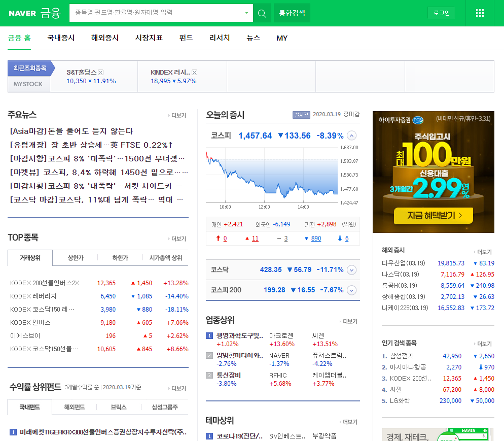Open KODEX 200선물인버스2X in TOP종목 list
The width and height of the screenshot is (504, 441).
point(45,283)
